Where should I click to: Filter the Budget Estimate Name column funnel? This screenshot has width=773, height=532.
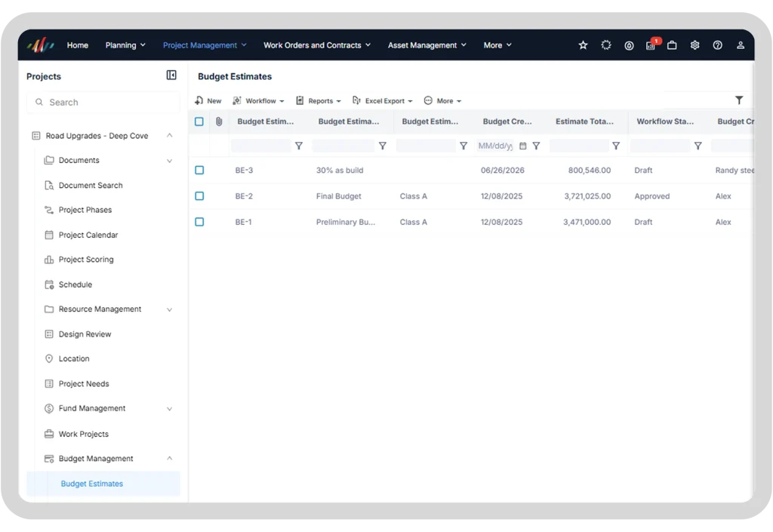(x=383, y=146)
